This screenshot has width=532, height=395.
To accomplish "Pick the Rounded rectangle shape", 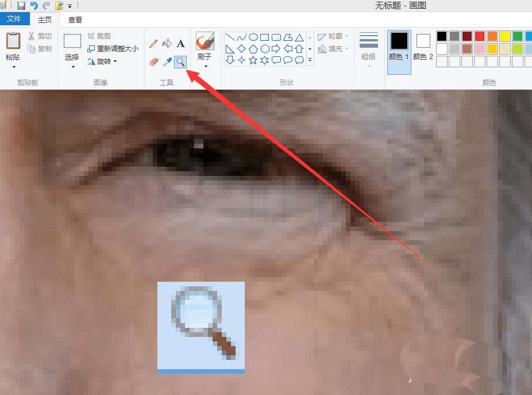I will [276, 37].
